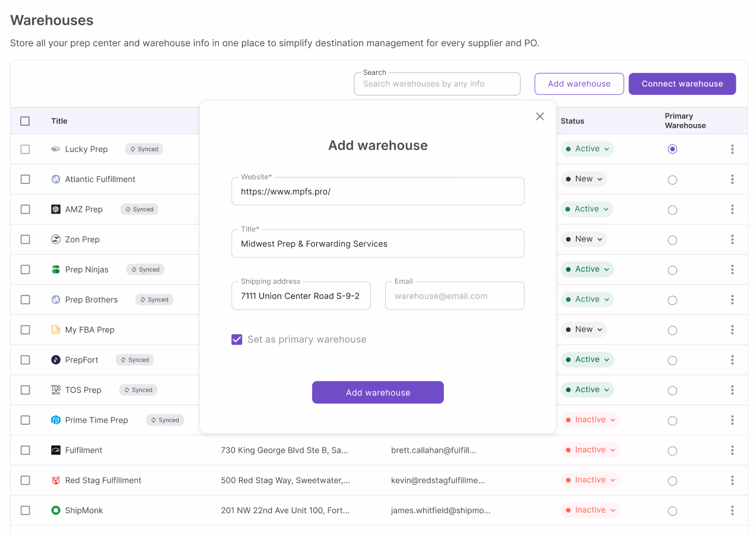Image resolution: width=756 pixels, height=534 pixels.
Task: Click the Synced badge beside Lucky Prep
Action: point(144,149)
